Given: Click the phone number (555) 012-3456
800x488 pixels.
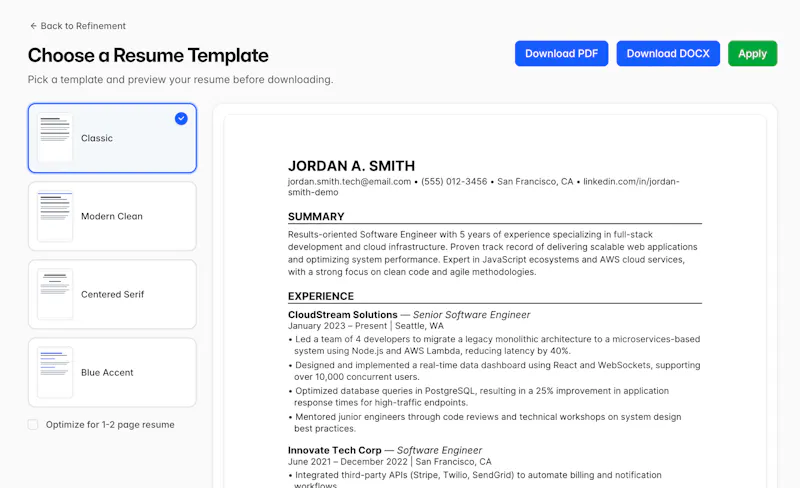Looking at the screenshot, I should pyautogui.click(x=454, y=182).
